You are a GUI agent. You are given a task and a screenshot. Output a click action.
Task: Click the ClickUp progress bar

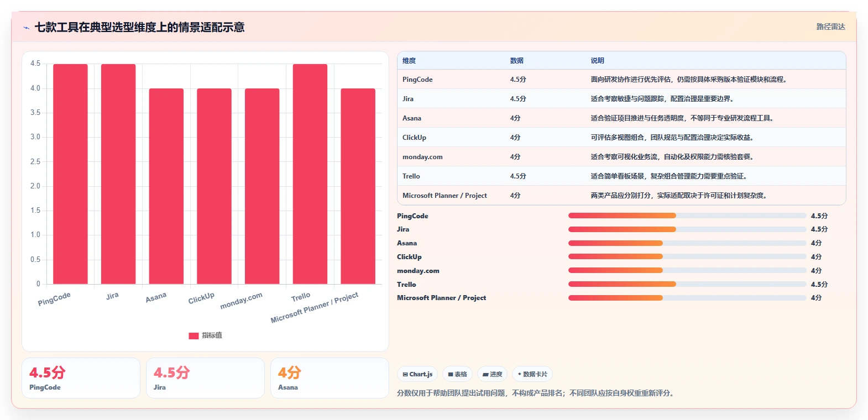pyautogui.click(x=687, y=256)
